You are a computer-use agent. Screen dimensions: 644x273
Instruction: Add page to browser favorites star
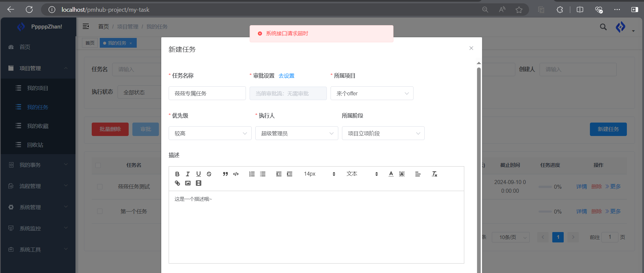519,10
